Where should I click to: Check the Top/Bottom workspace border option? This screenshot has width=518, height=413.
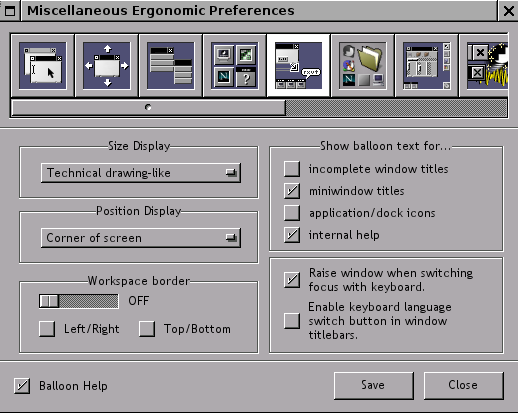pyautogui.click(x=147, y=329)
